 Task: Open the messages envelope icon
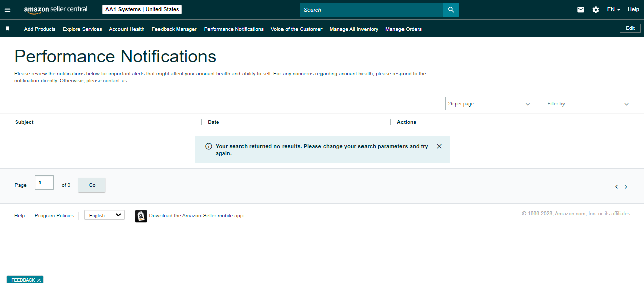pos(581,10)
